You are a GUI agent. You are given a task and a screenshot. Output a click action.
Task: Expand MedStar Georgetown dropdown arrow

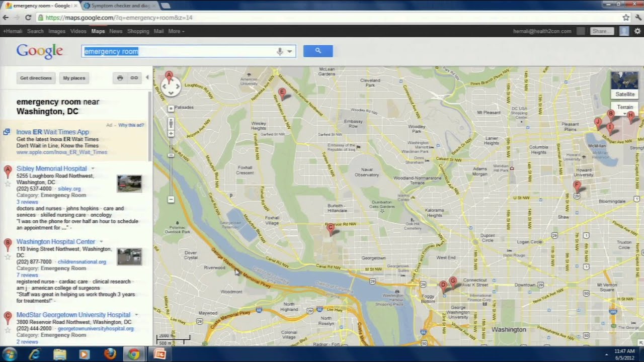coord(136,315)
